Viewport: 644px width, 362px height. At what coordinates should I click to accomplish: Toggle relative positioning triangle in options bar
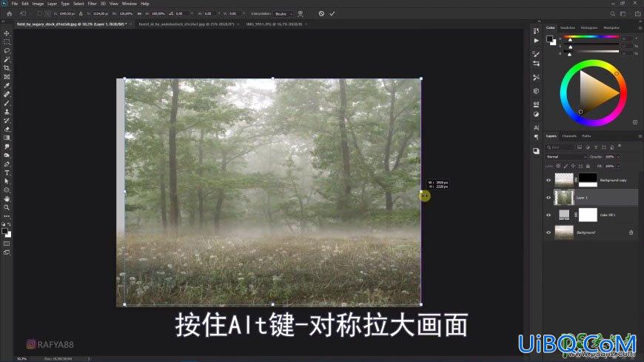(81, 13)
